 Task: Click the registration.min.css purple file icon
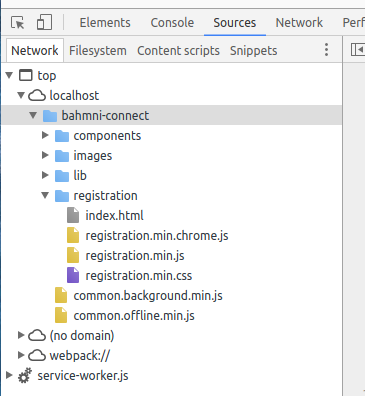click(x=73, y=275)
